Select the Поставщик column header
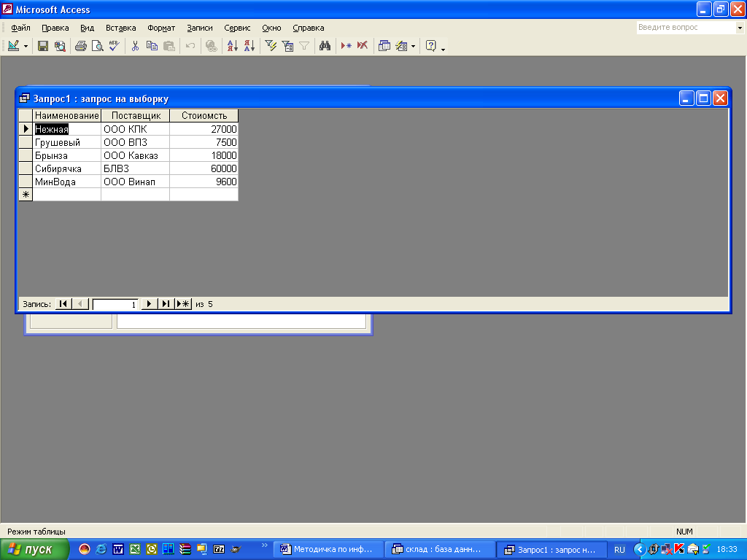 [135, 115]
